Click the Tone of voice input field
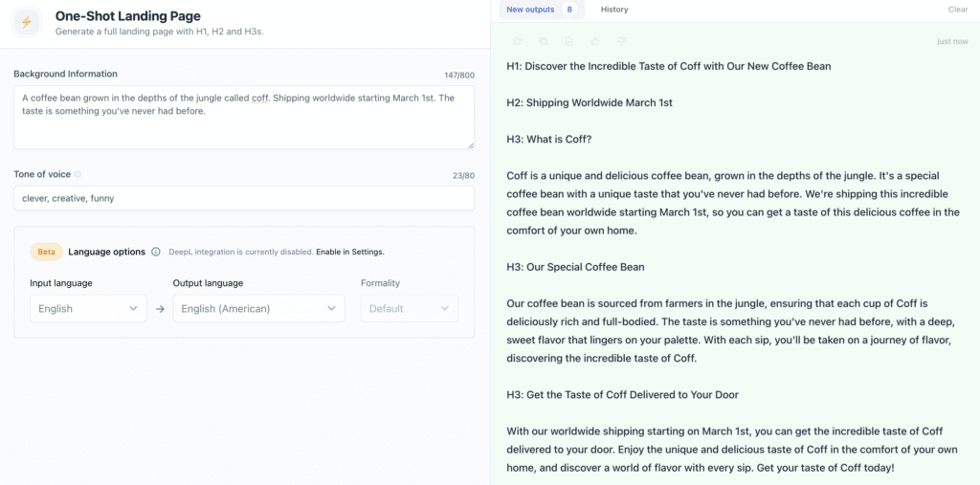Image resolution: width=980 pixels, height=485 pixels. (x=244, y=198)
